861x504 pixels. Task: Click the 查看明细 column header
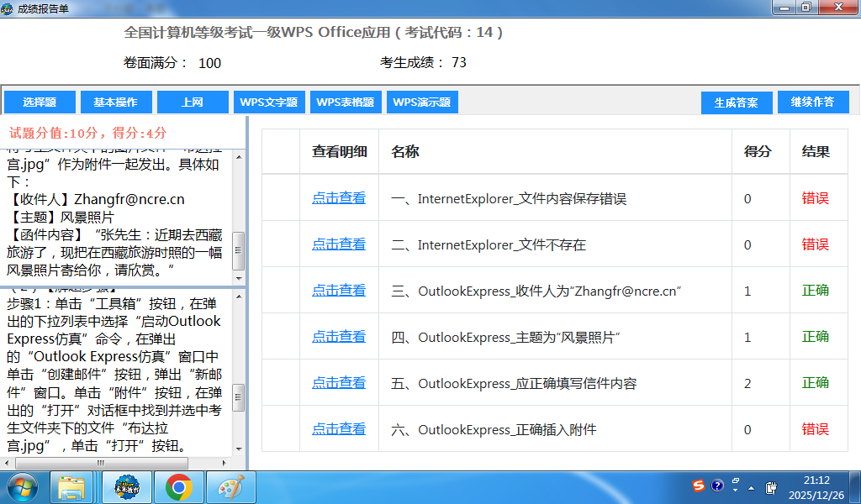[x=340, y=152]
